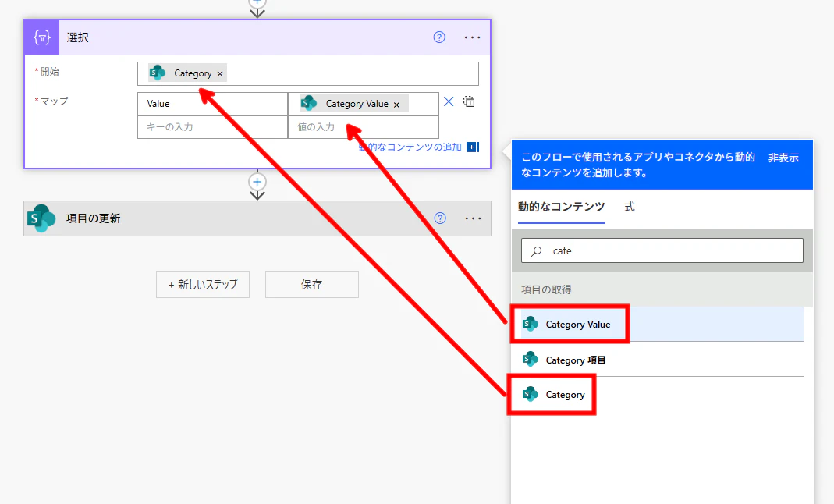Switch to the 式 tab

coord(630,207)
